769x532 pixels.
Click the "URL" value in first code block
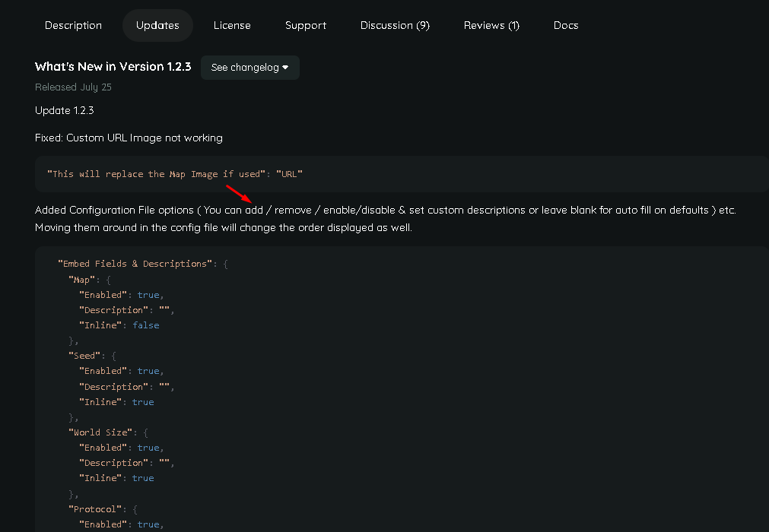(x=289, y=174)
